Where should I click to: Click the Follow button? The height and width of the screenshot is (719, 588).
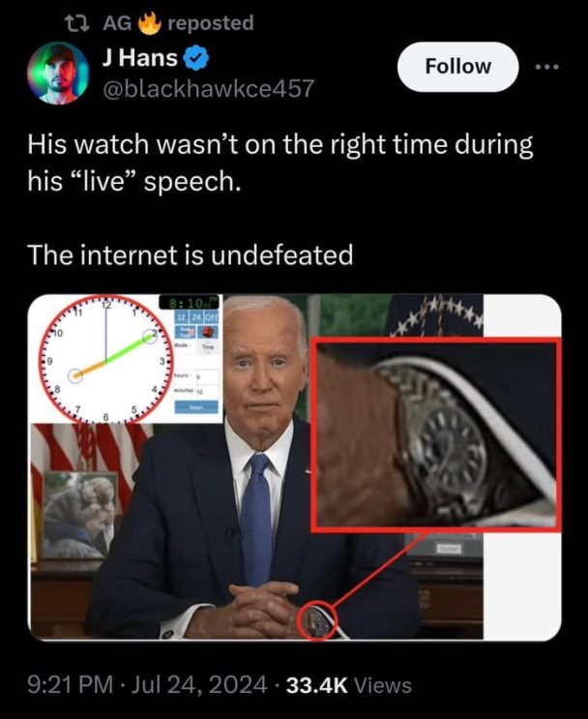click(x=457, y=67)
